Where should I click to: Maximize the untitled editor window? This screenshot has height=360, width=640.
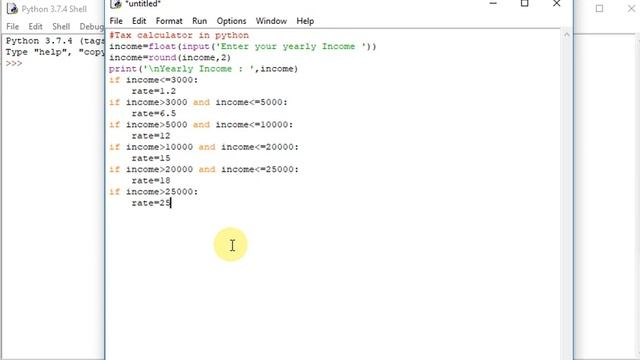click(524, 3)
